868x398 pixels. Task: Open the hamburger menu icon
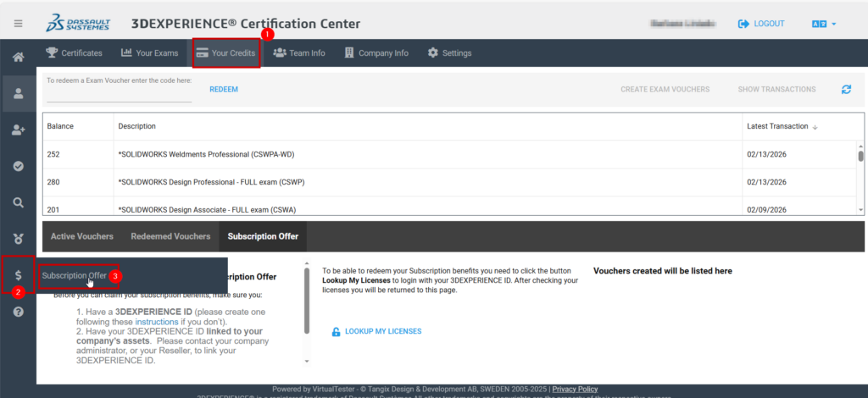[x=19, y=24]
